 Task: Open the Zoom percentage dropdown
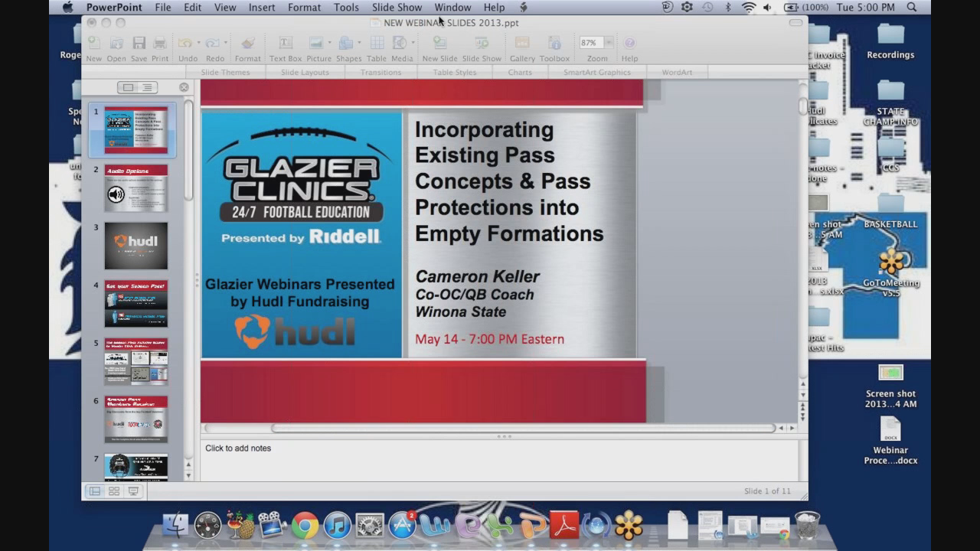609,43
